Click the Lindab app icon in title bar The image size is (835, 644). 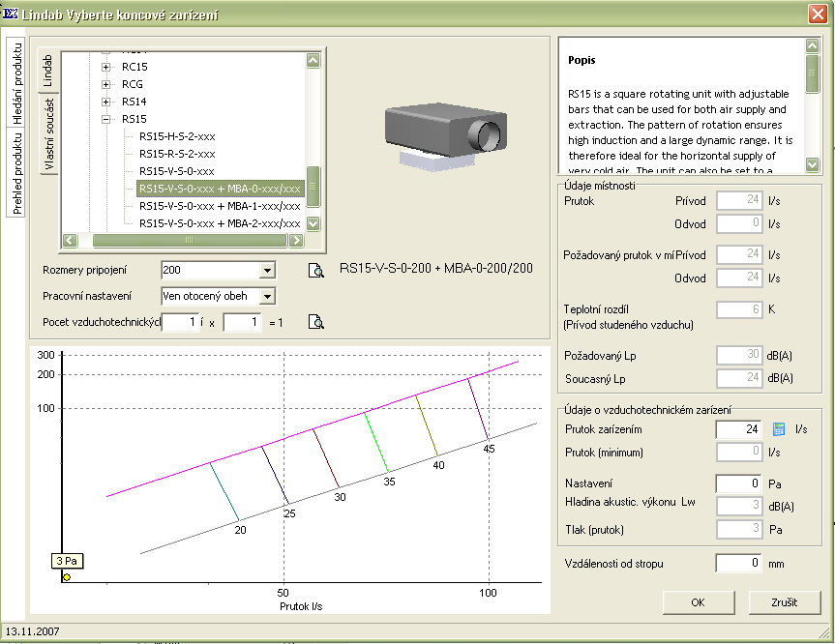pos(10,14)
